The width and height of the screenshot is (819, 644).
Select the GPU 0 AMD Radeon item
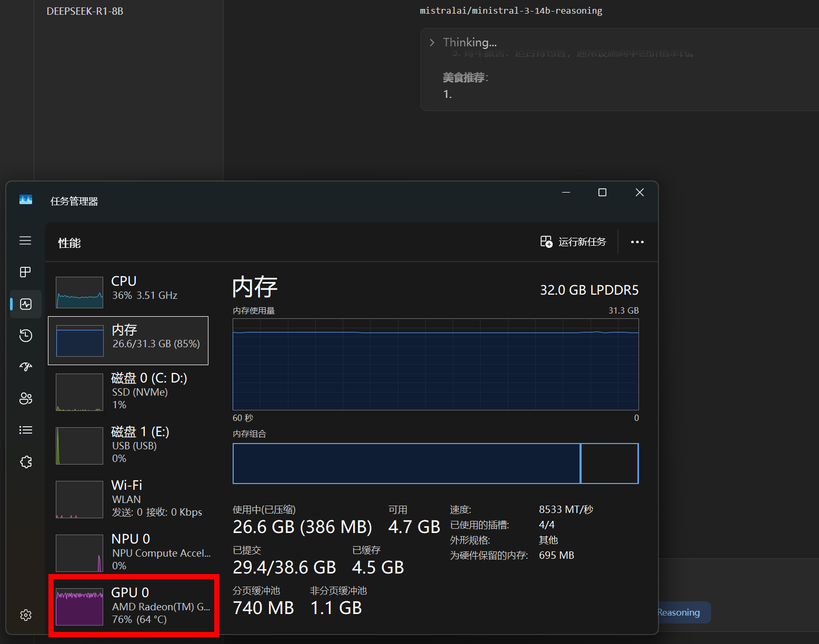pos(134,606)
